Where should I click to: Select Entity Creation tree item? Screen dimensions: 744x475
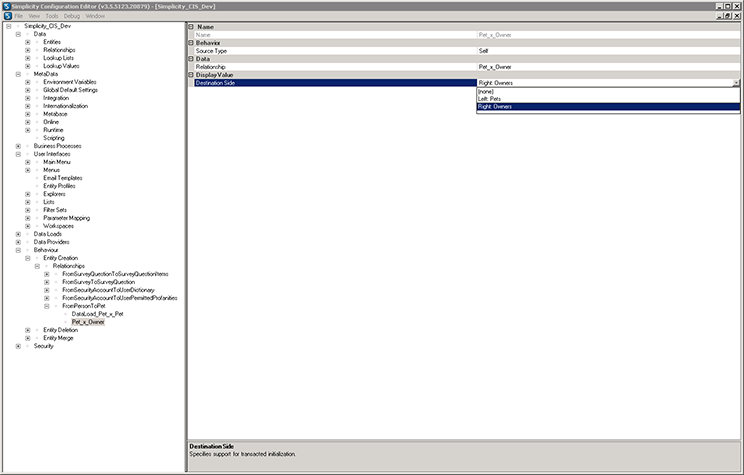tap(60, 258)
